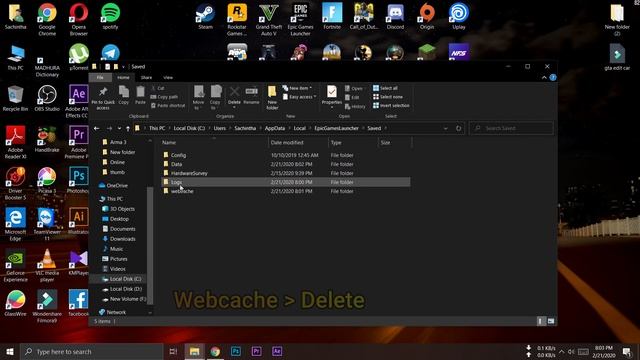Open recent locations dropdown arrow

pyautogui.click(x=119, y=128)
